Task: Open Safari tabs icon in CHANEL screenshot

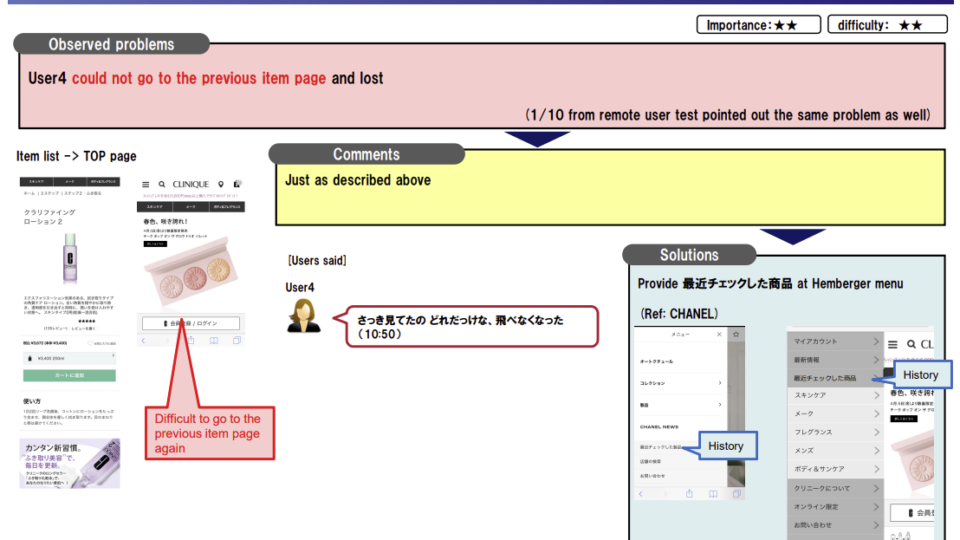Action: 737,493
